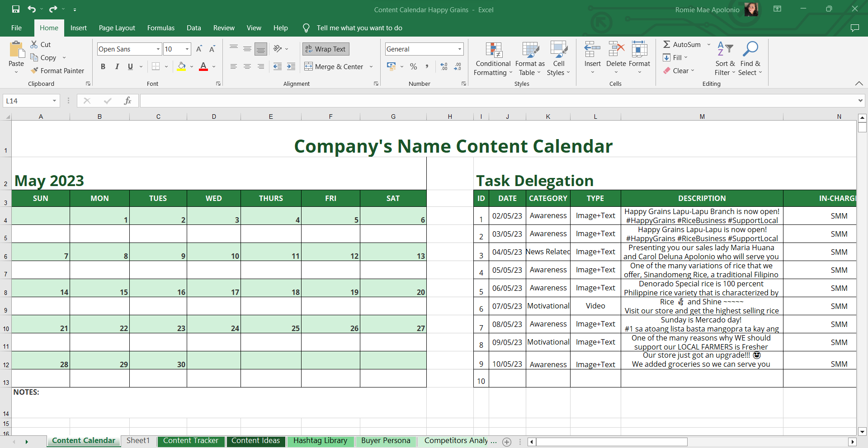Image resolution: width=868 pixels, height=448 pixels.
Task: Expand the formula bar
Action: pyautogui.click(x=860, y=101)
